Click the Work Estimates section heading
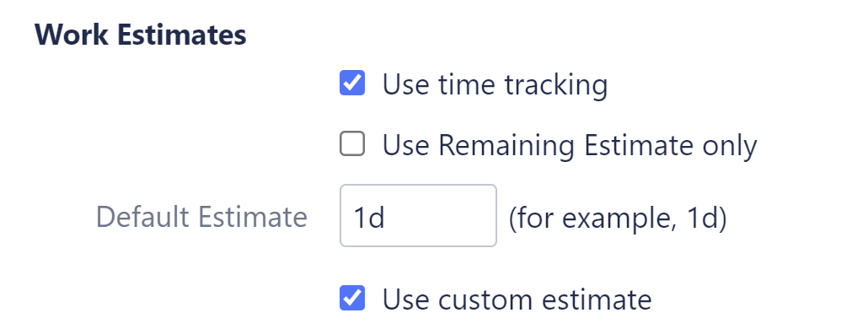Image resolution: width=868 pixels, height=329 pixels. click(140, 35)
